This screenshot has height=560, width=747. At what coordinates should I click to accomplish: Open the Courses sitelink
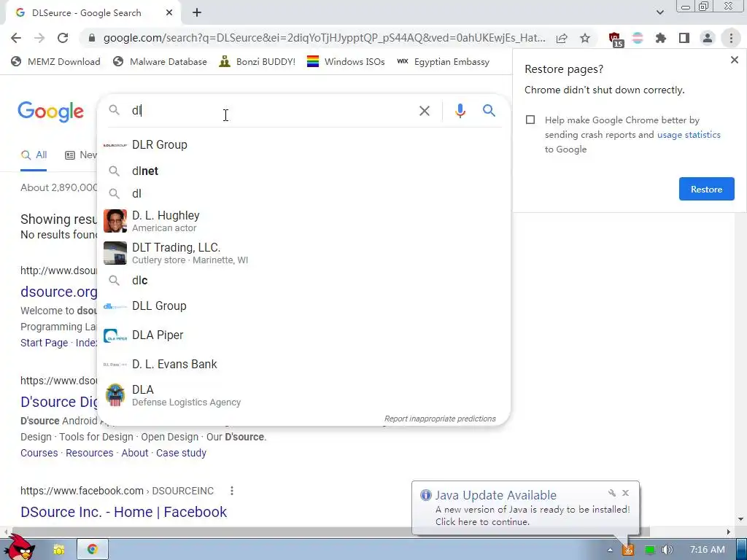tap(39, 453)
